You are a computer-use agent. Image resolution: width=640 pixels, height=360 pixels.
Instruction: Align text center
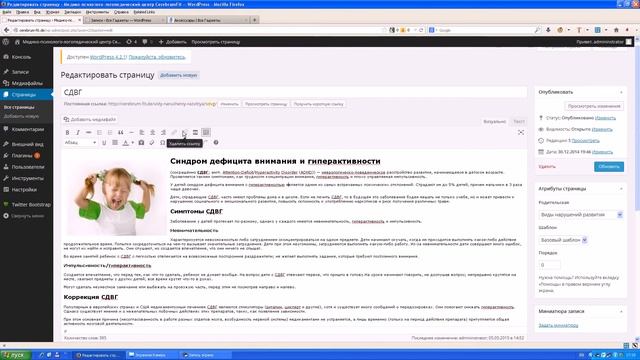click(152, 132)
